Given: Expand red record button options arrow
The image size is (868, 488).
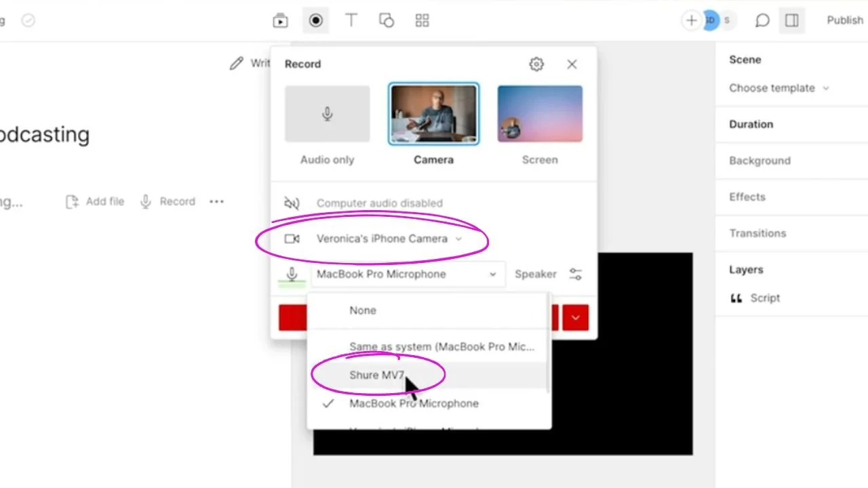Looking at the screenshot, I should pos(576,317).
